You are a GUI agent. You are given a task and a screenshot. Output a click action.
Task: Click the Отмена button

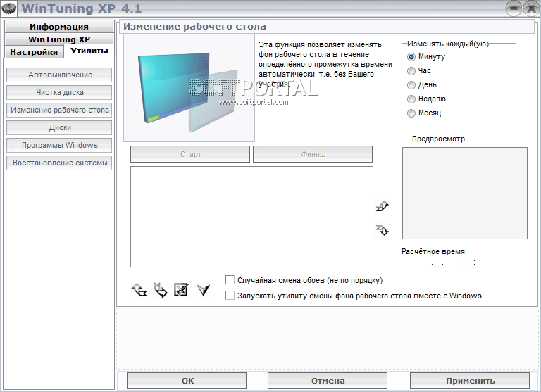[x=328, y=381]
